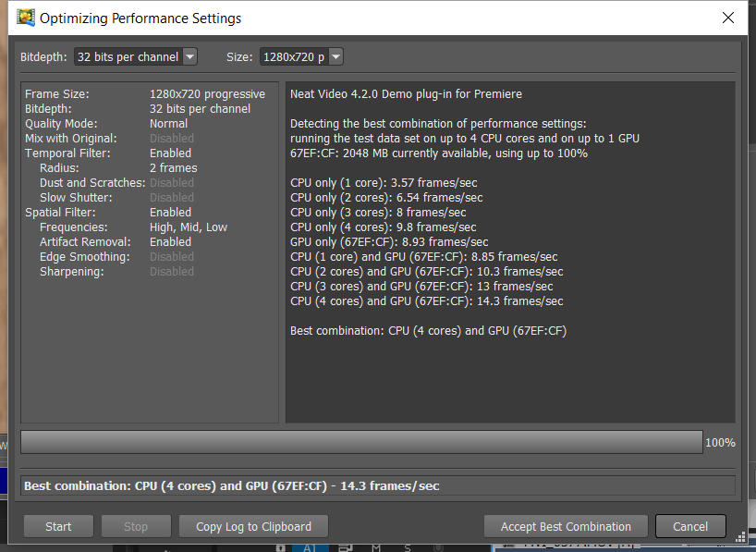The width and height of the screenshot is (756, 552).
Task: Click the 'CPU (2 cores) and GPU' 10.3 result
Action: pos(427,272)
